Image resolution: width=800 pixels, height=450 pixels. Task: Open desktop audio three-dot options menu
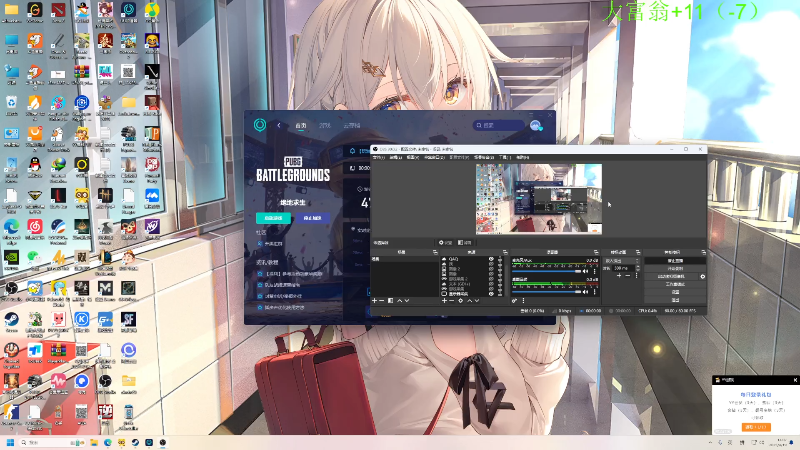coord(594,292)
